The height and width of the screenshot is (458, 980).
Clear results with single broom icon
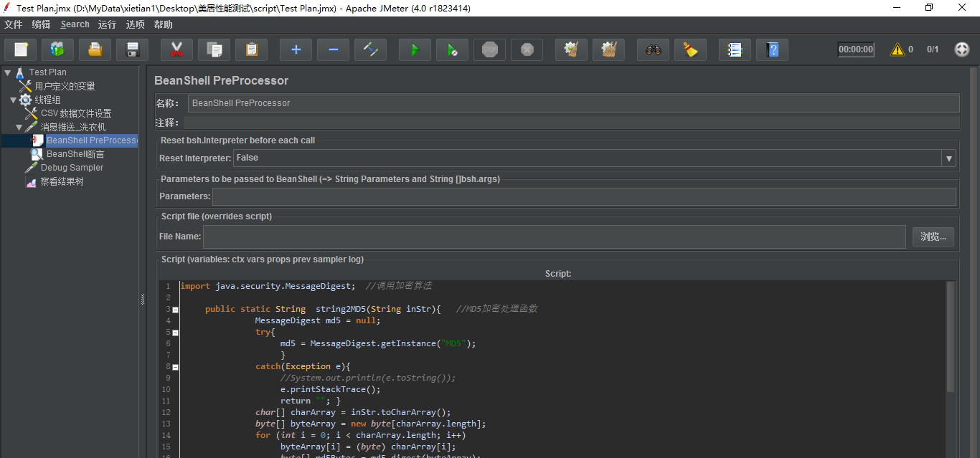pyautogui.click(x=571, y=49)
